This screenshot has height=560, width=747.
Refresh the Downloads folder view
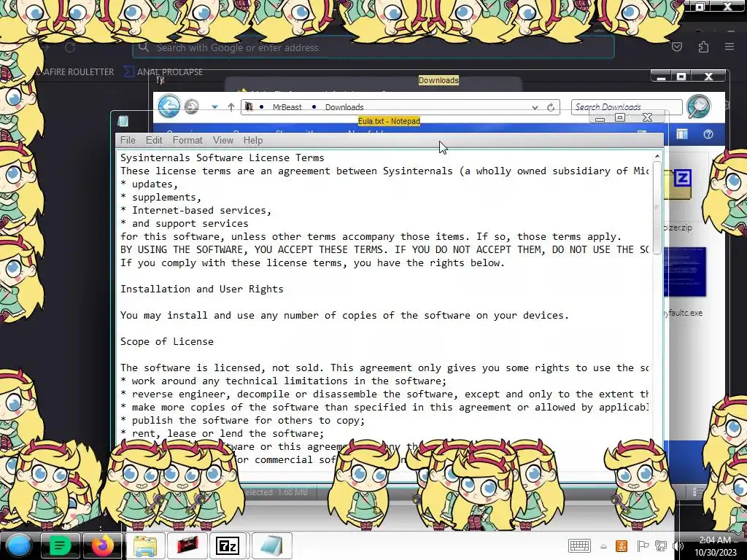(x=551, y=107)
